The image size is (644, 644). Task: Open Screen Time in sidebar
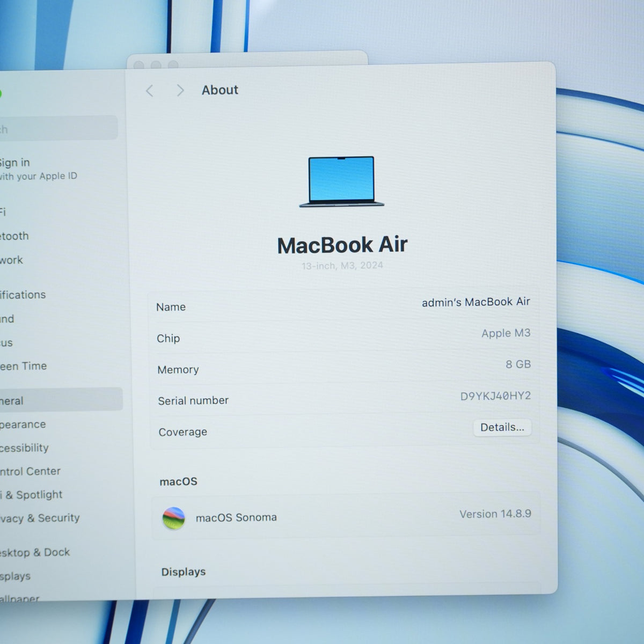24,366
